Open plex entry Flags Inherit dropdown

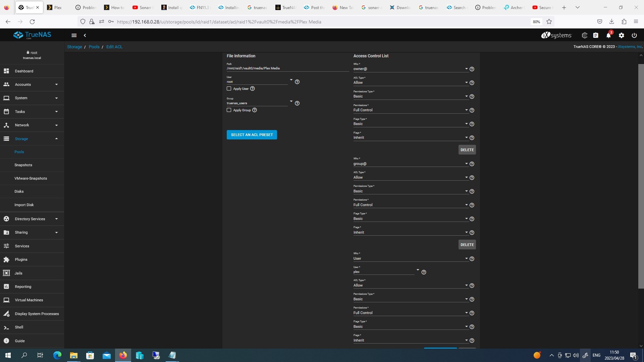(411, 341)
